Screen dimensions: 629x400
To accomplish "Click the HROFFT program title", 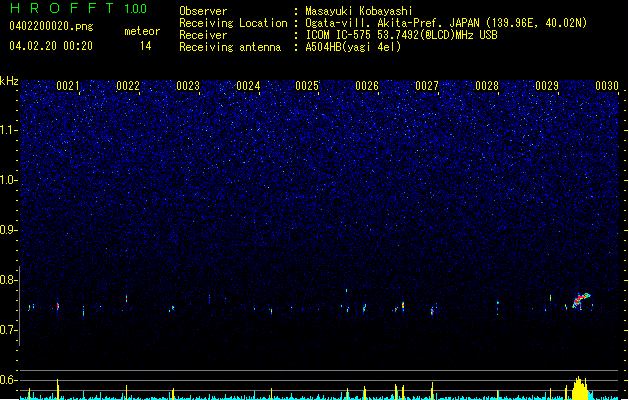I will (x=62, y=8).
